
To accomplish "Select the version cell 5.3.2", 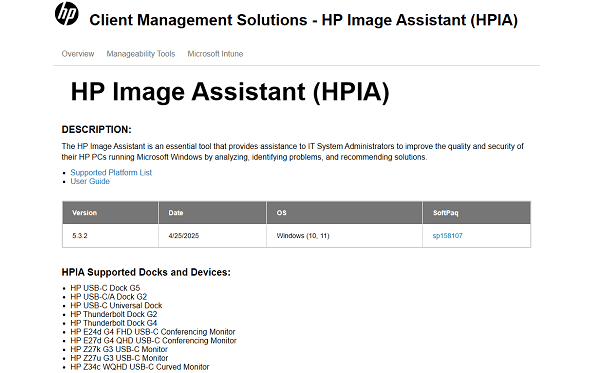I will pos(110,236).
